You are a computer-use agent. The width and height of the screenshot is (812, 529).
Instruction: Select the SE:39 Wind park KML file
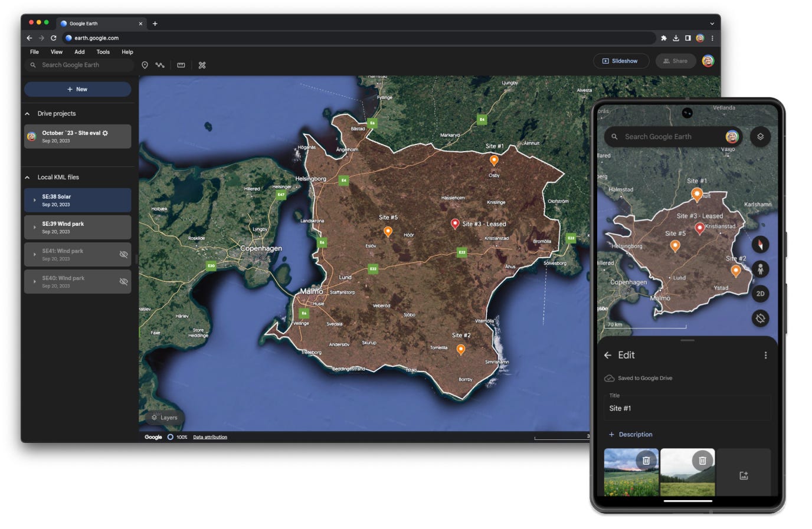(x=77, y=227)
